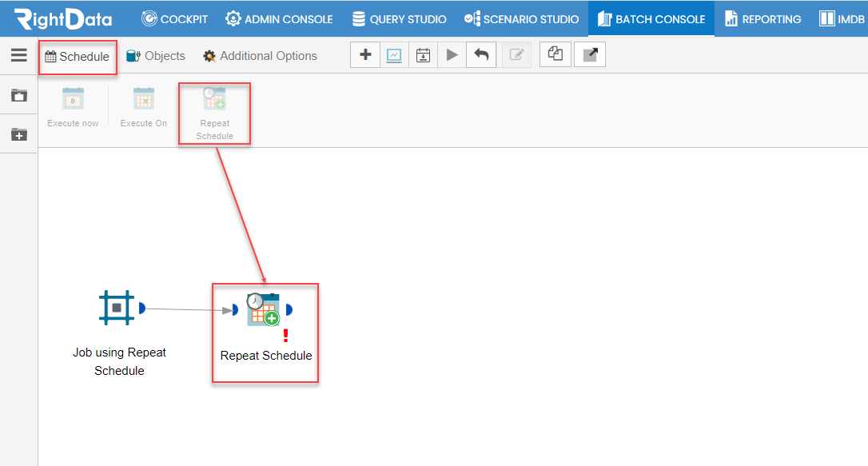Click the calendar download toolbar icon
The image size is (868, 466).
(x=423, y=55)
